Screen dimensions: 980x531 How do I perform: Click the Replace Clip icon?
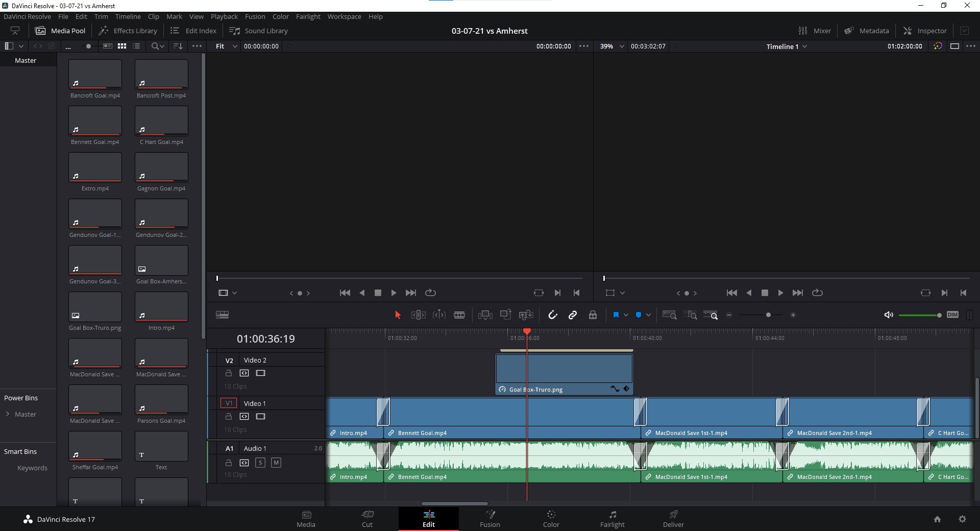(x=526, y=315)
